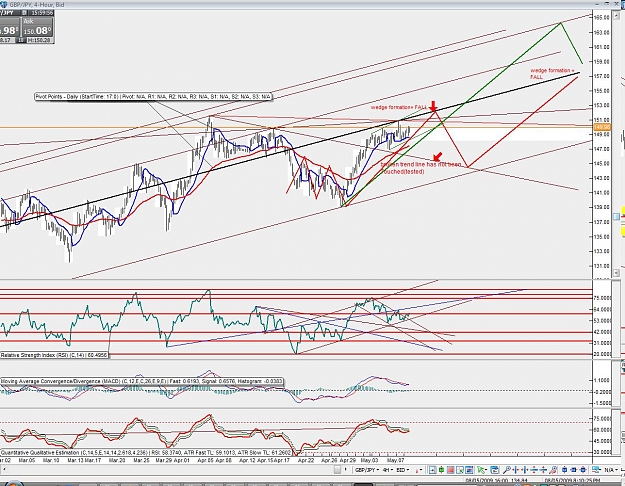The height and width of the screenshot is (486, 625).
Task: Open the 4H timeframe dropdown
Action: (x=388, y=470)
